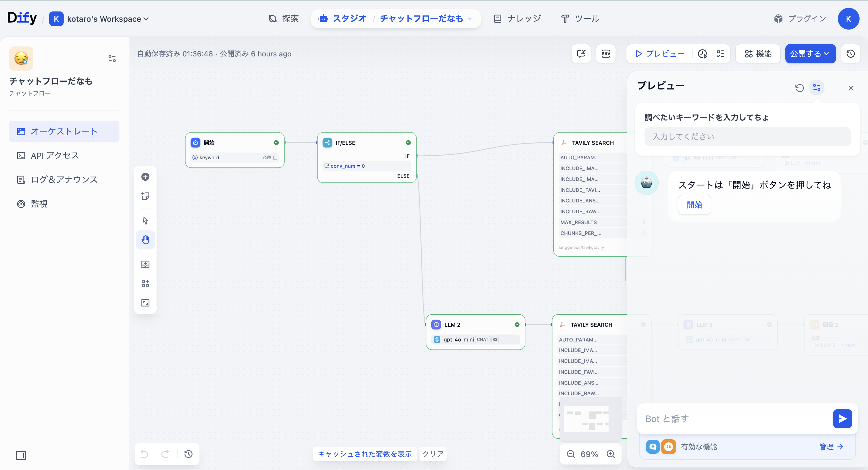Click CHUNKS_PER_... row in Tavily node

[x=593, y=233]
